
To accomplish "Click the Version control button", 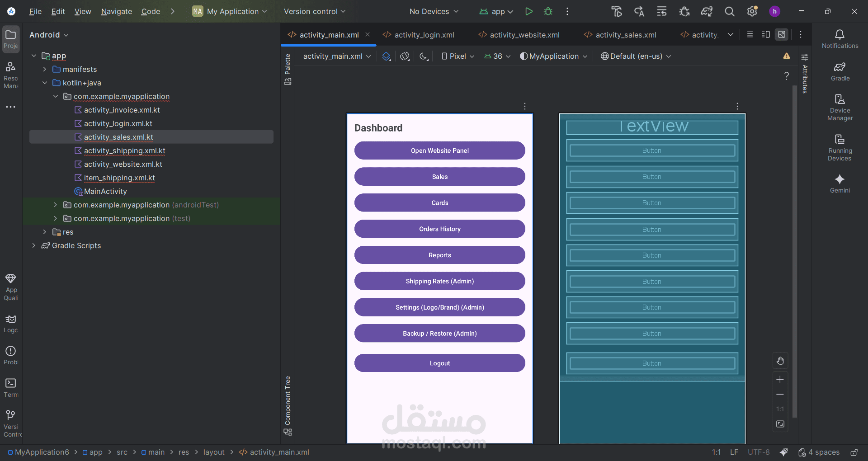I will coord(314,11).
